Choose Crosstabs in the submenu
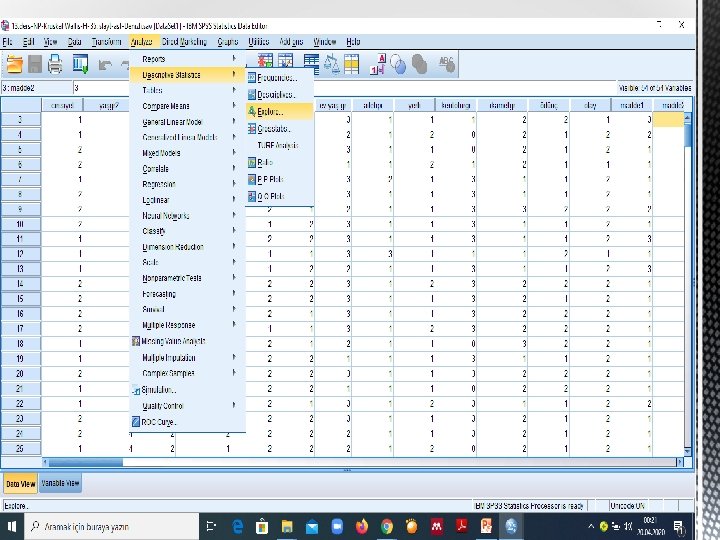720x540 pixels. click(280, 129)
